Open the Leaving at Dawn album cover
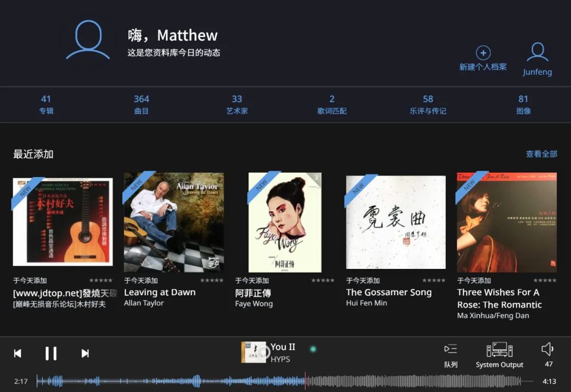571x392 pixels. [x=174, y=222]
